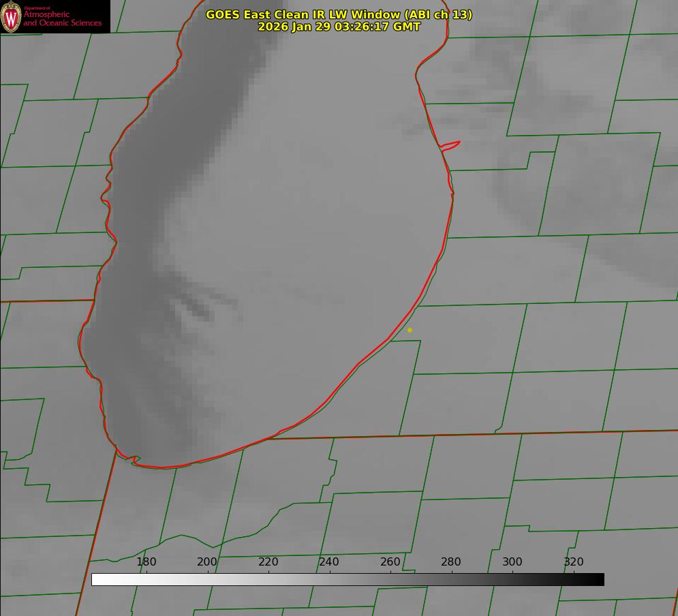Click the GOES East Clean IR title
This screenshot has height=616, width=678.
point(339,14)
